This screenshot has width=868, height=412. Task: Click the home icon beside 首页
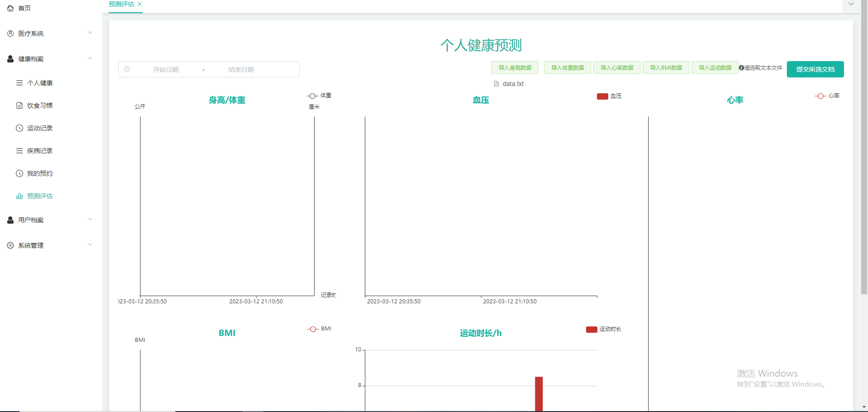tap(10, 8)
